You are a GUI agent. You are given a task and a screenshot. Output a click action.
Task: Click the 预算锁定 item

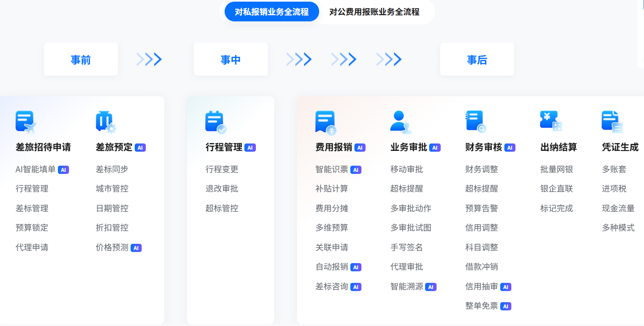tap(32, 228)
